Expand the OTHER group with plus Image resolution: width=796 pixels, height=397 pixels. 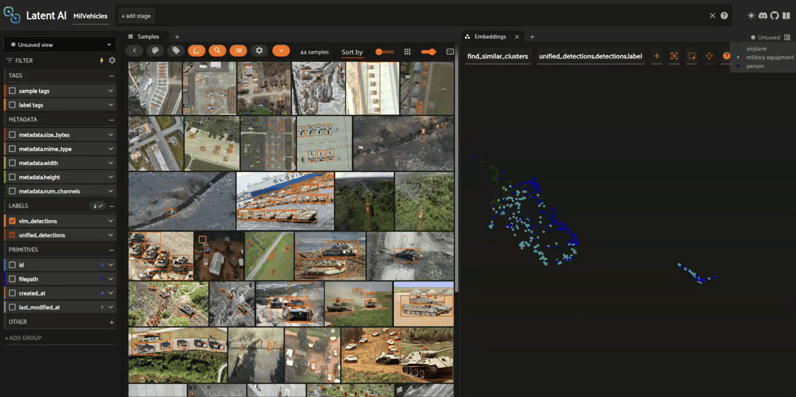[x=111, y=322]
